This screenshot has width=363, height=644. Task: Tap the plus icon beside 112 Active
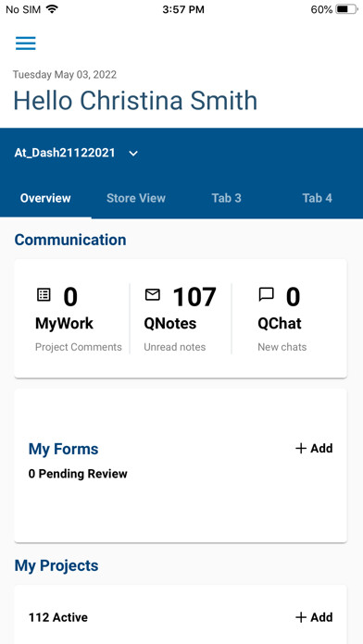[x=301, y=617]
